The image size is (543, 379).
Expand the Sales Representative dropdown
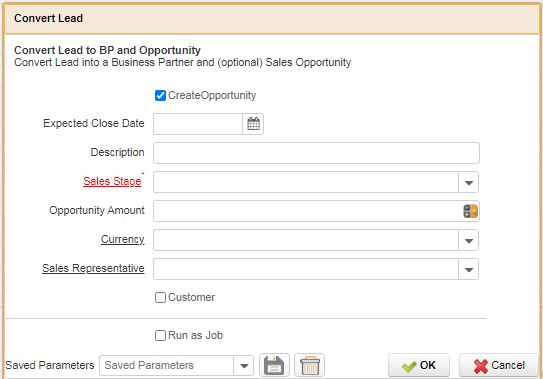click(x=469, y=269)
